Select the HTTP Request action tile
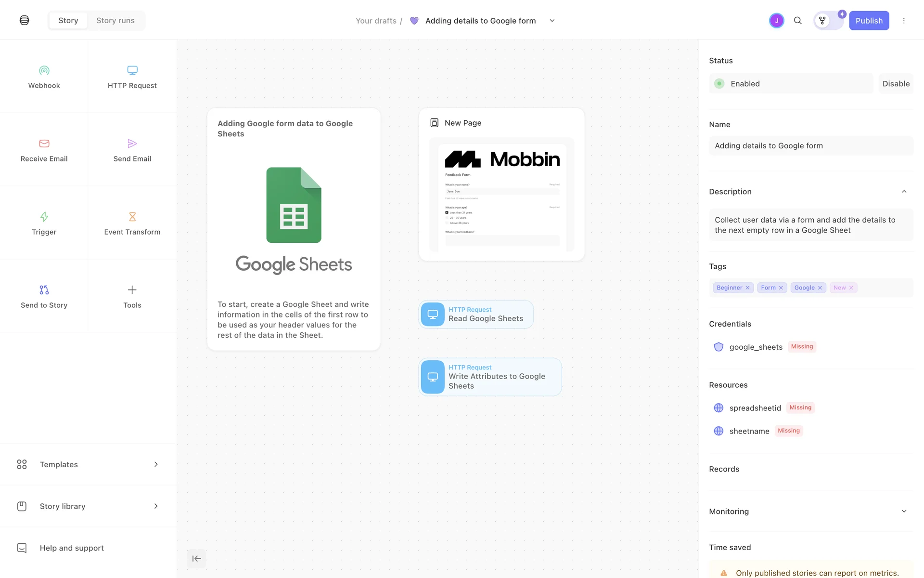Screen dimensions: 924x578 pyautogui.click(x=132, y=77)
